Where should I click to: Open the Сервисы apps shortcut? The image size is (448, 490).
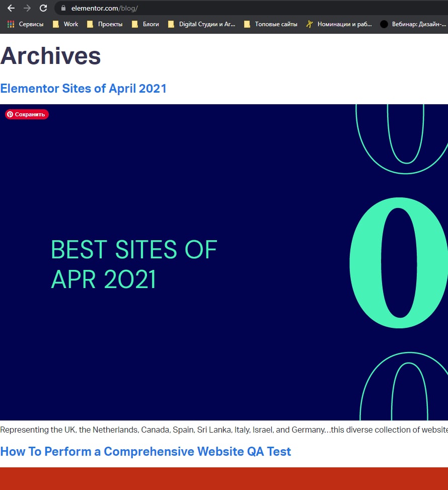pyautogui.click(x=25, y=24)
